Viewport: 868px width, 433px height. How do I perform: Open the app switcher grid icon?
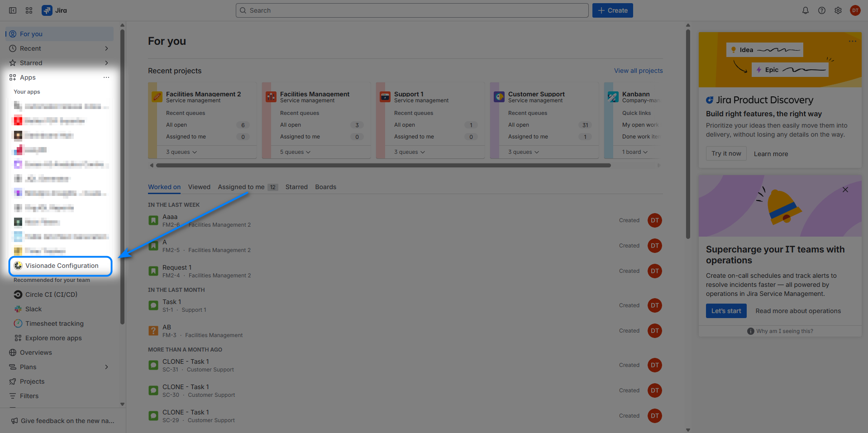point(29,10)
